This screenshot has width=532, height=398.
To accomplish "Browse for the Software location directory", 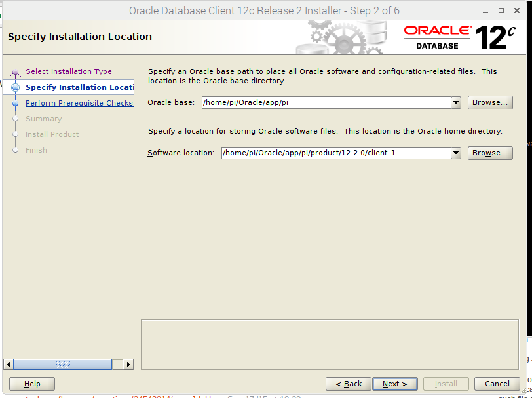I will (490, 153).
